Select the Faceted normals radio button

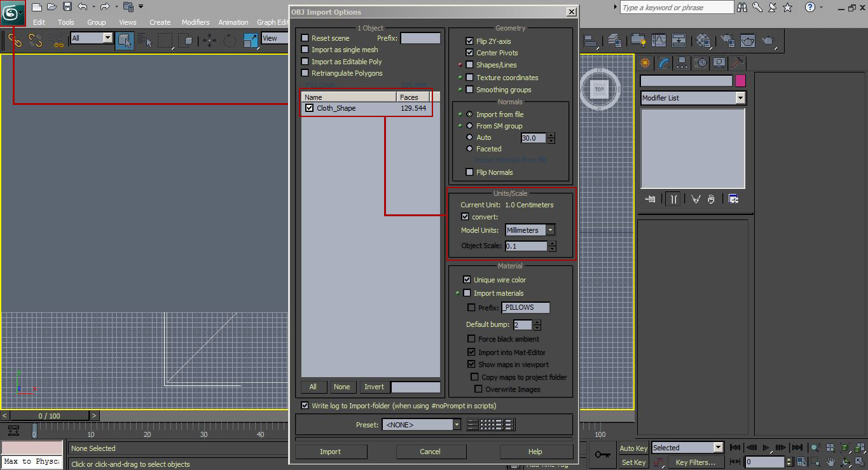click(x=469, y=149)
